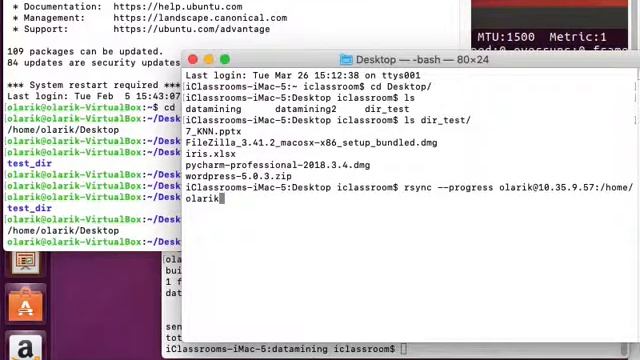Click the 'System restart required' message
Screen dimensions: 640x360
click(93, 85)
